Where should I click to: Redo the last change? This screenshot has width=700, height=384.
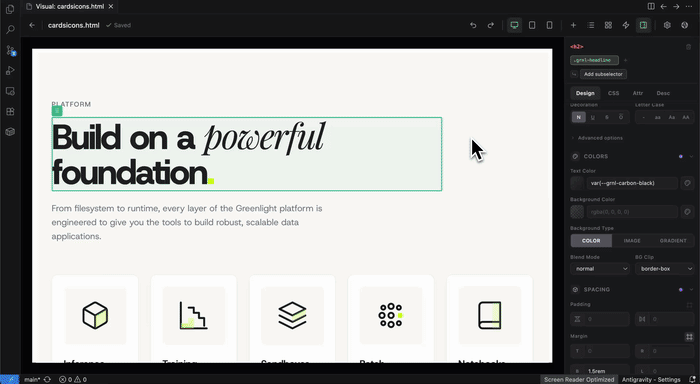[x=491, y=25]
